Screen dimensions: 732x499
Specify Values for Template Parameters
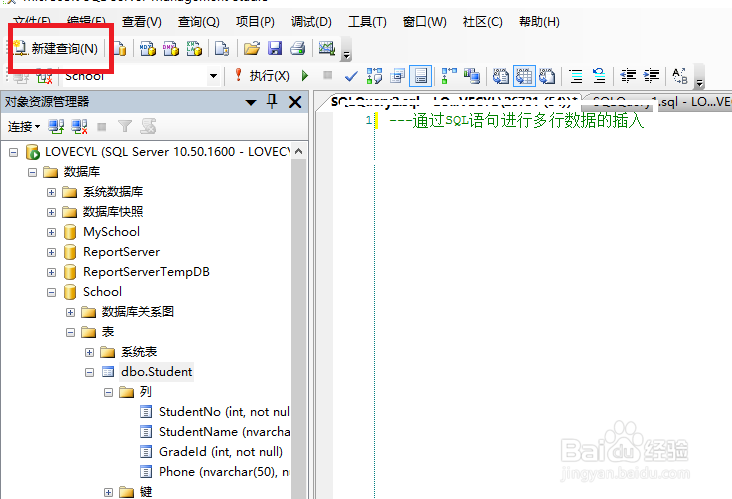coord(680,76)
